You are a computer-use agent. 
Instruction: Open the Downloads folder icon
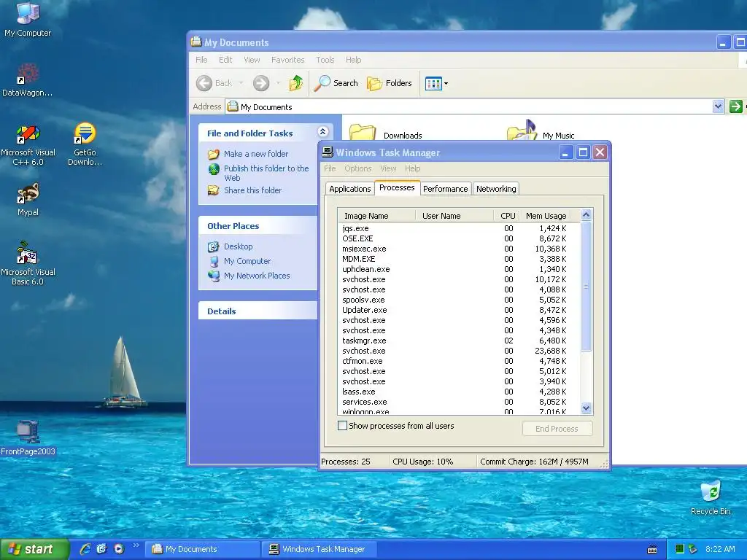click(x=362, y=132)
